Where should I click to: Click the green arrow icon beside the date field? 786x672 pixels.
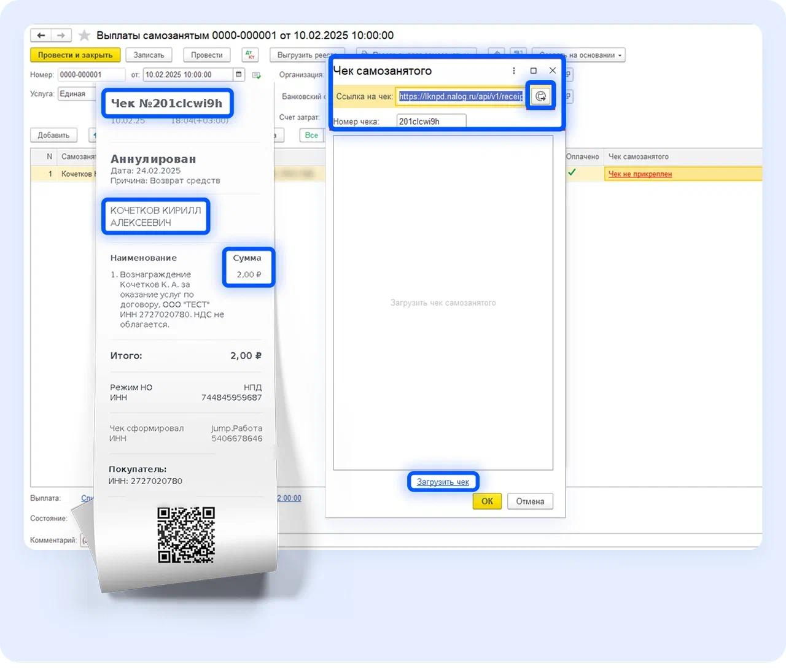click(257, 74)
